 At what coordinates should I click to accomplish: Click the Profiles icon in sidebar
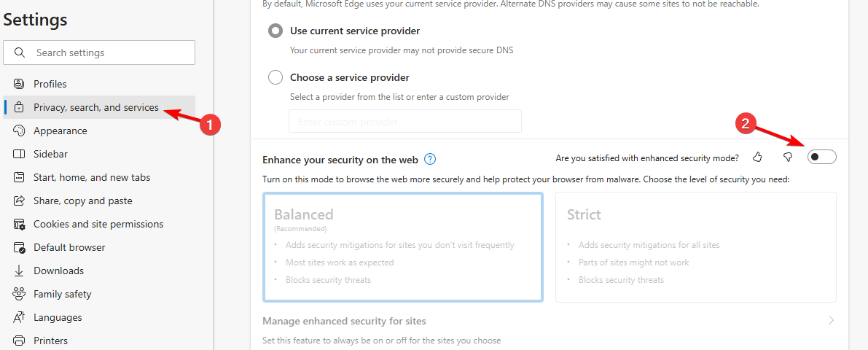click(x=20, y=84)
